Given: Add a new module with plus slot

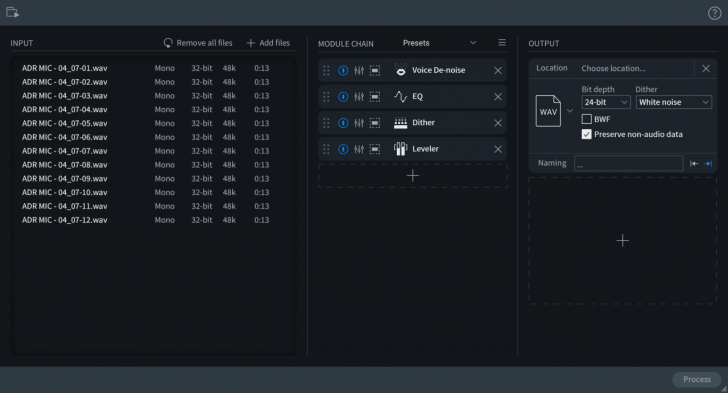Looking at the screenshot, I should pos(413,176).
